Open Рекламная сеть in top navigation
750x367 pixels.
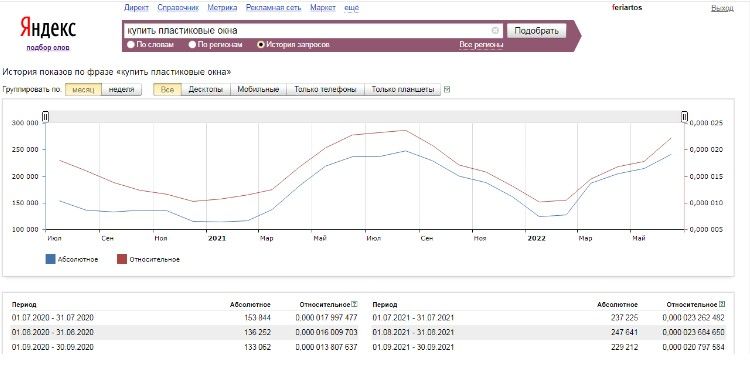pos(275,8)
